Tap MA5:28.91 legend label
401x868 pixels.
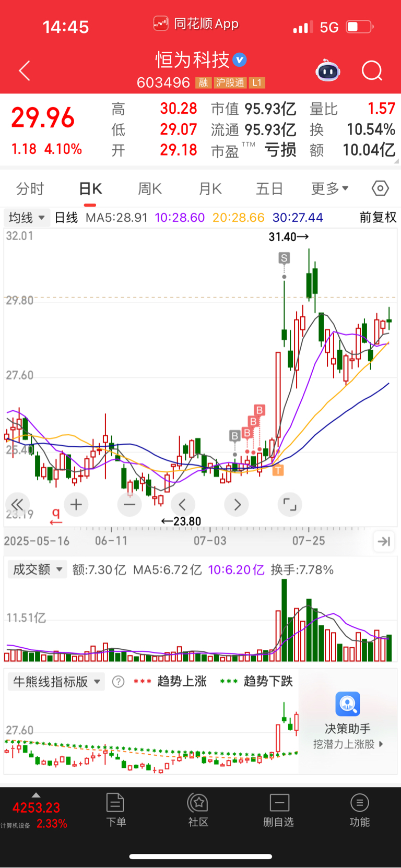(116, 218)
